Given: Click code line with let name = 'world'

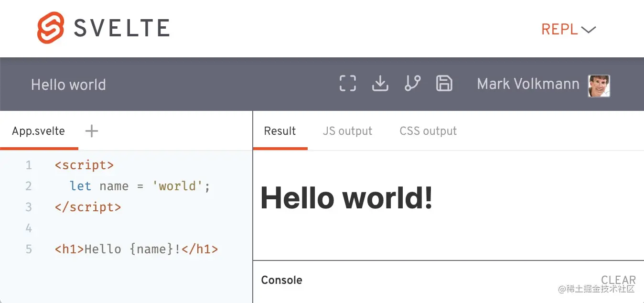Looking at the screenshot, I should pos(140,186).
